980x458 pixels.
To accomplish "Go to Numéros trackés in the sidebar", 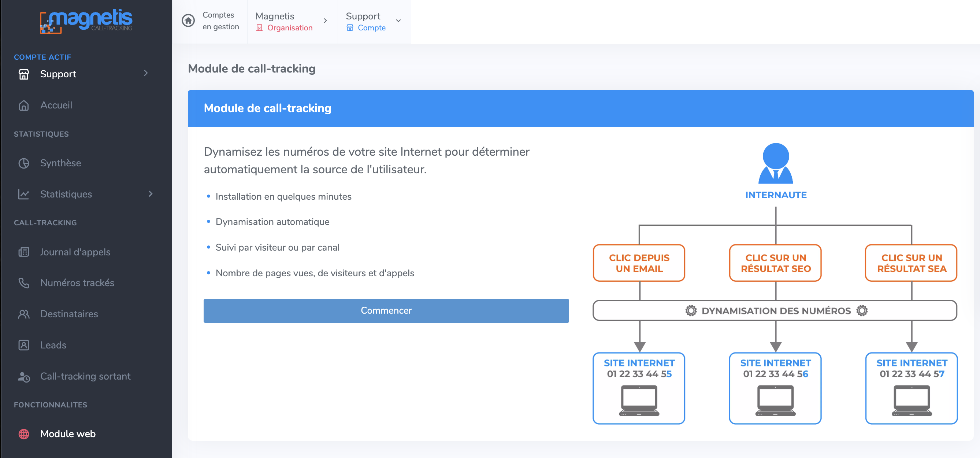I will 77,283.
